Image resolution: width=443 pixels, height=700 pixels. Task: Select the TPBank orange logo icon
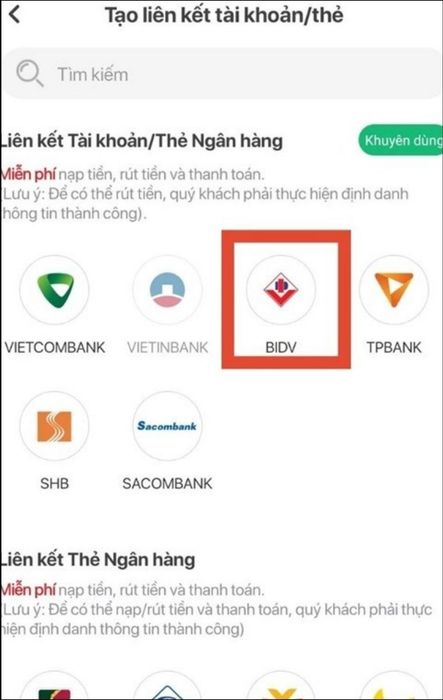[x=394, y=290]
